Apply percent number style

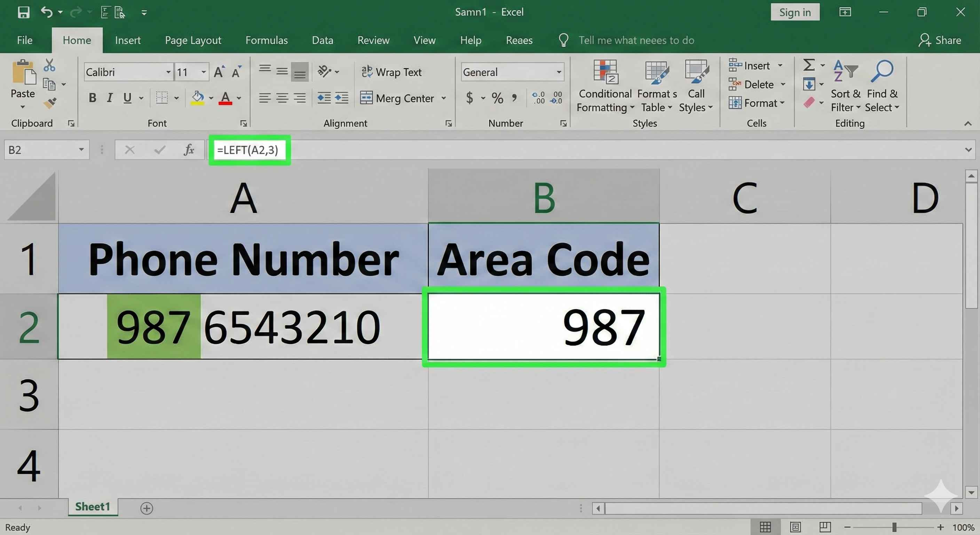point(497,98)
